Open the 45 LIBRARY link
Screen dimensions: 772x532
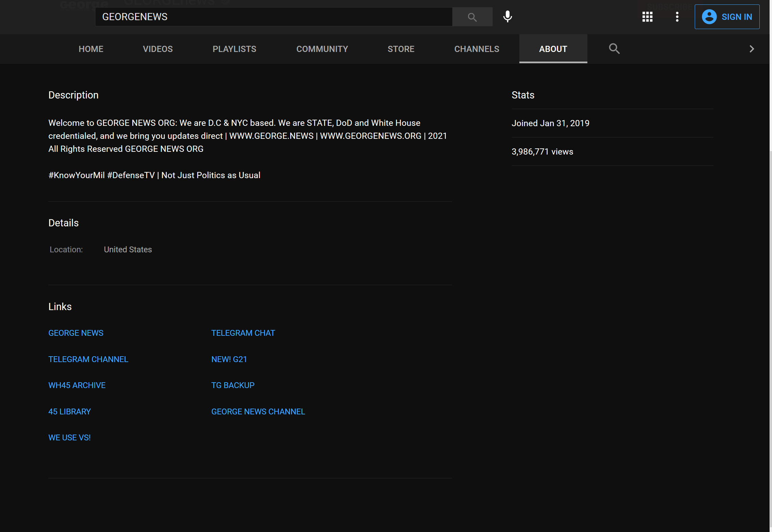click(70, 412)
